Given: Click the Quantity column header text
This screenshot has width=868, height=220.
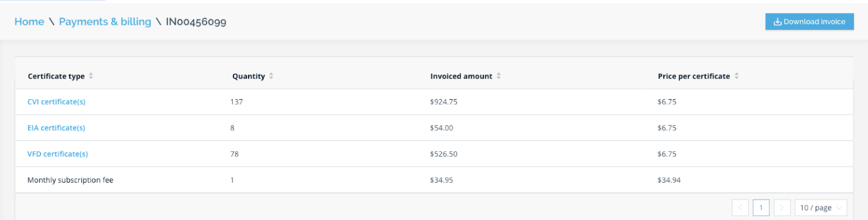Looking at the screenshot, I should pos(249,76).
